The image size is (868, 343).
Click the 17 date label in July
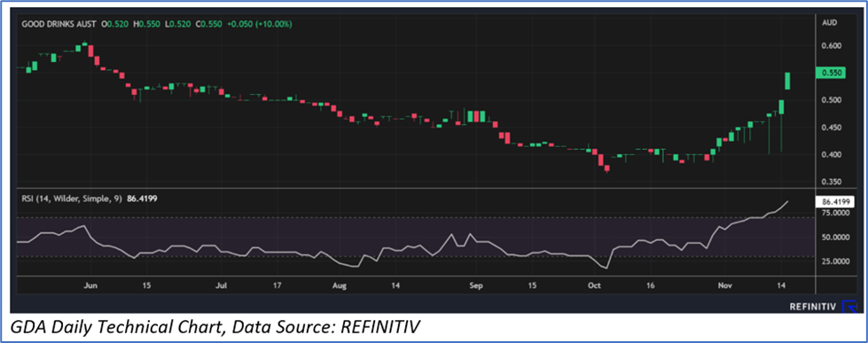(277, 285)
